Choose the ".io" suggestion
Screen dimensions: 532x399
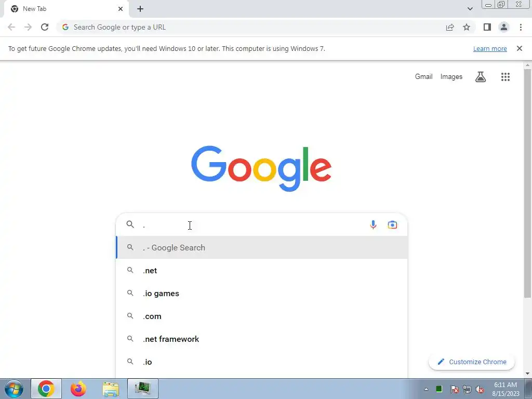(262, 362)
